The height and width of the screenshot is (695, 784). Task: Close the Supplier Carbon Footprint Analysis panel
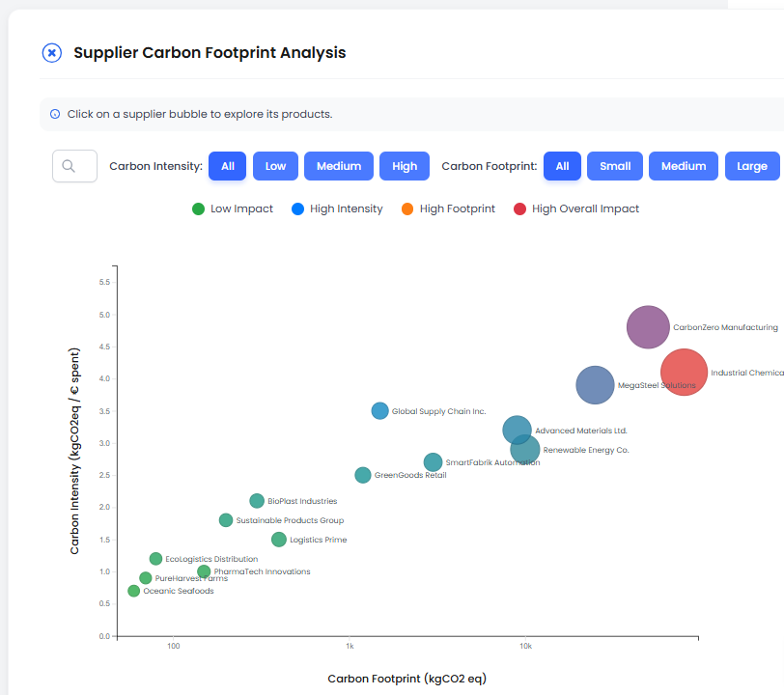point(52,53)
